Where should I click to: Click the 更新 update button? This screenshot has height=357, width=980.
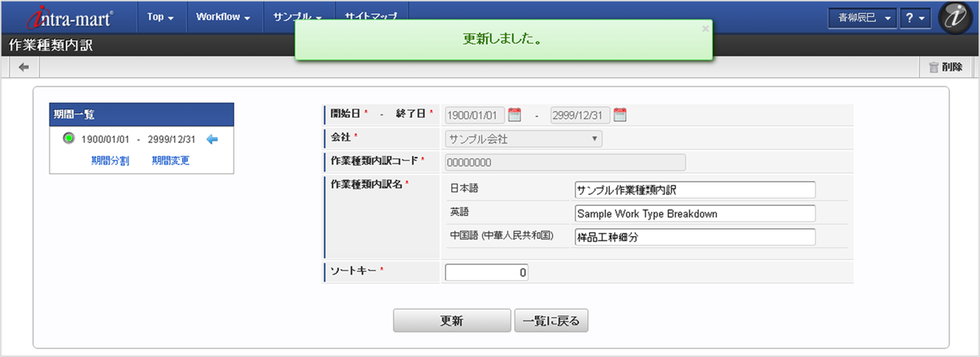tap(452, 321)
